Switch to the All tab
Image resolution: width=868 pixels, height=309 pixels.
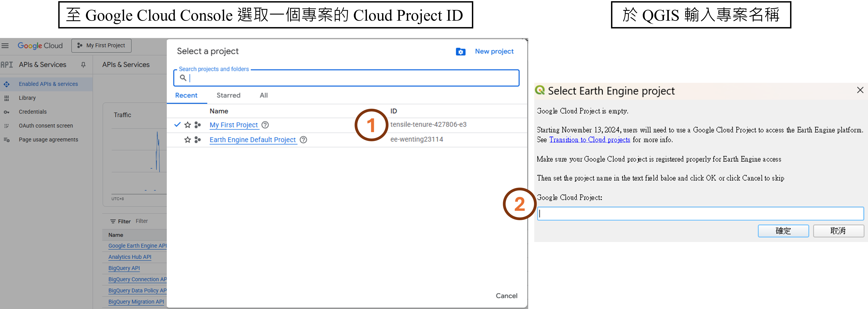[x=264, y=95]
